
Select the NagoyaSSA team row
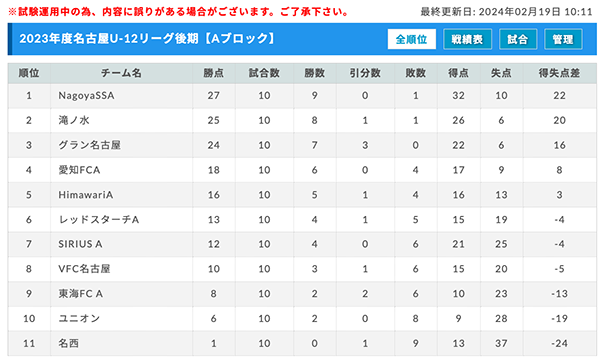coord(302,96)
